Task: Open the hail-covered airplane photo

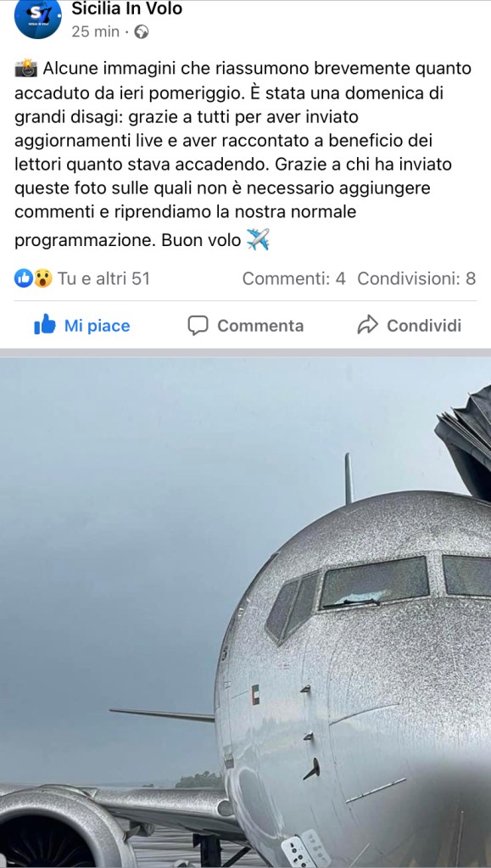Action: pyautogui.click(x=245, y=613)
